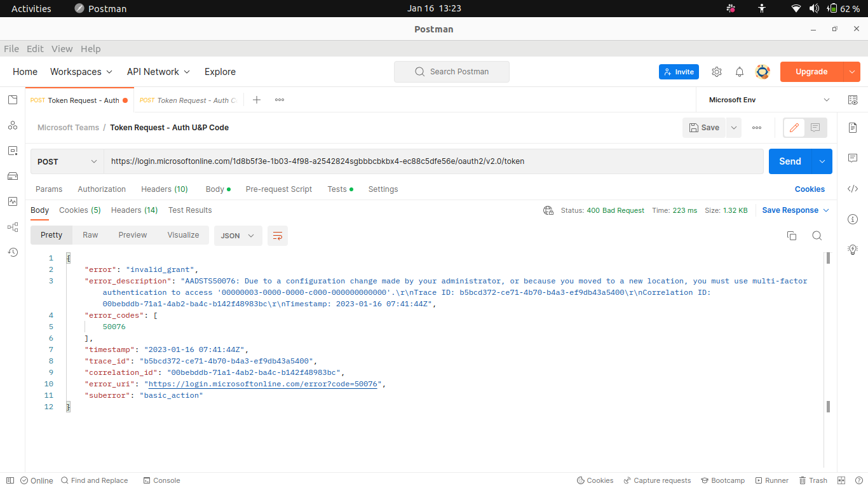Screen dimensions: 868x488
Task: Open Find and Replace
Action: pos(94,480)
